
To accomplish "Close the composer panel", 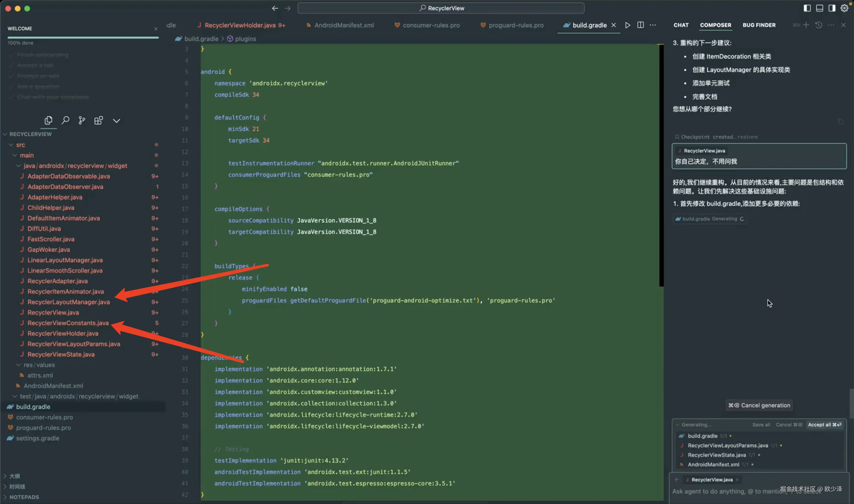I will 844,25.
